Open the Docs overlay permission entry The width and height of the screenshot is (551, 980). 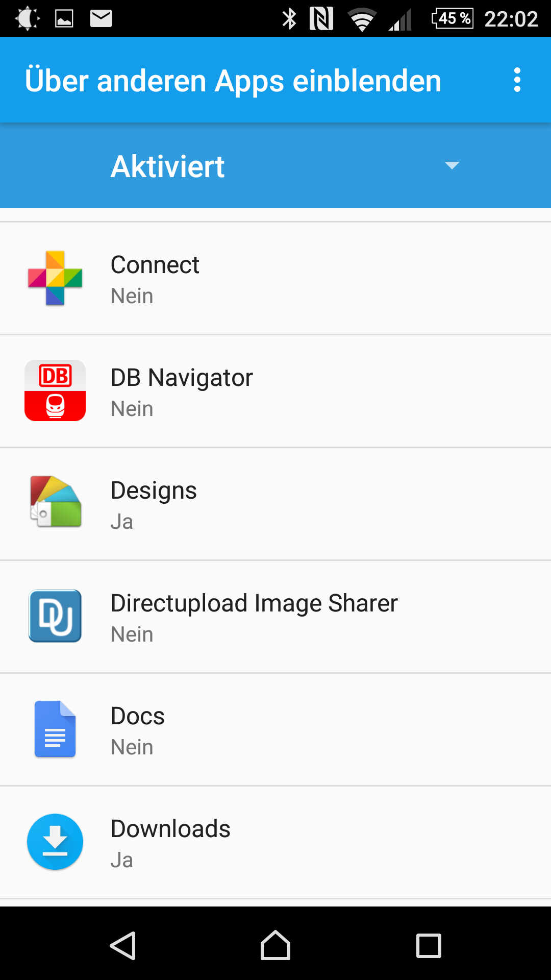tap(275, 729)
